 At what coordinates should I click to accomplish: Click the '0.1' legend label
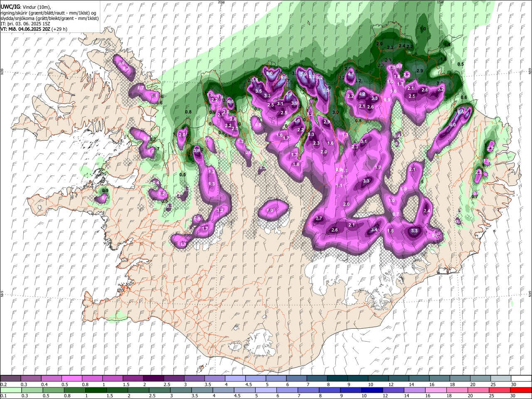pyautogui.click(x=3, y=396)
